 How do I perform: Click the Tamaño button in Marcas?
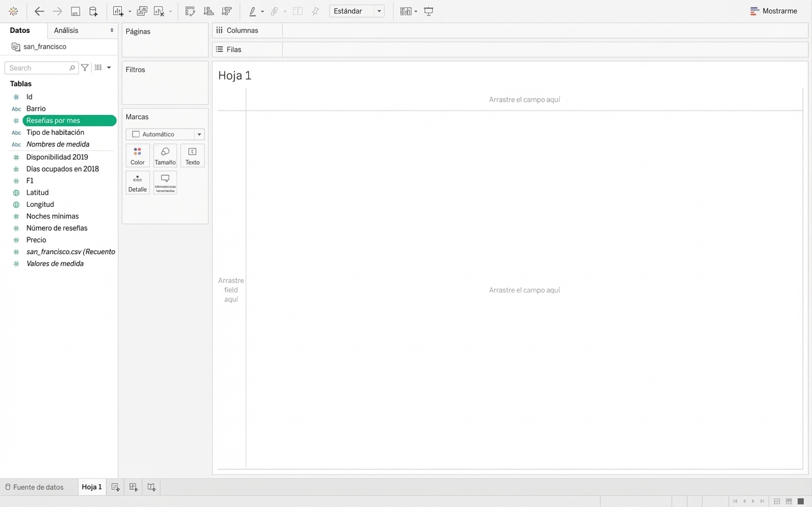165,156
